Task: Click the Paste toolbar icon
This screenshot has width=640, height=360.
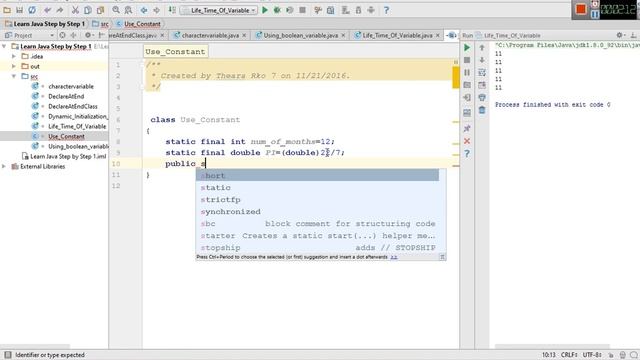Action: [99, 10]
